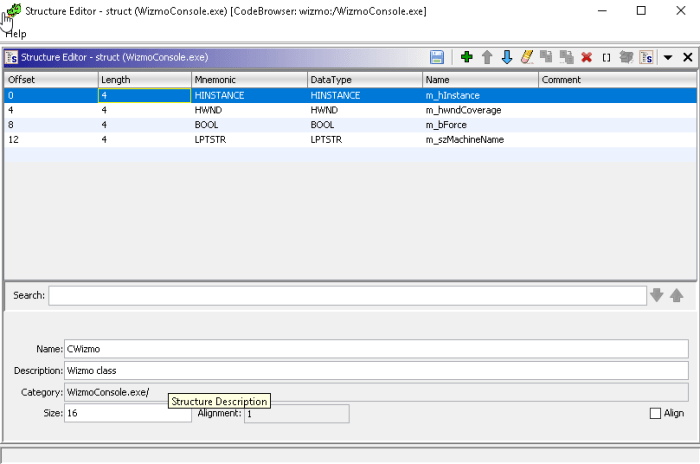Sort by the Offset column header
The width and height of the screenshot is (700, 464).
point(51,80)
